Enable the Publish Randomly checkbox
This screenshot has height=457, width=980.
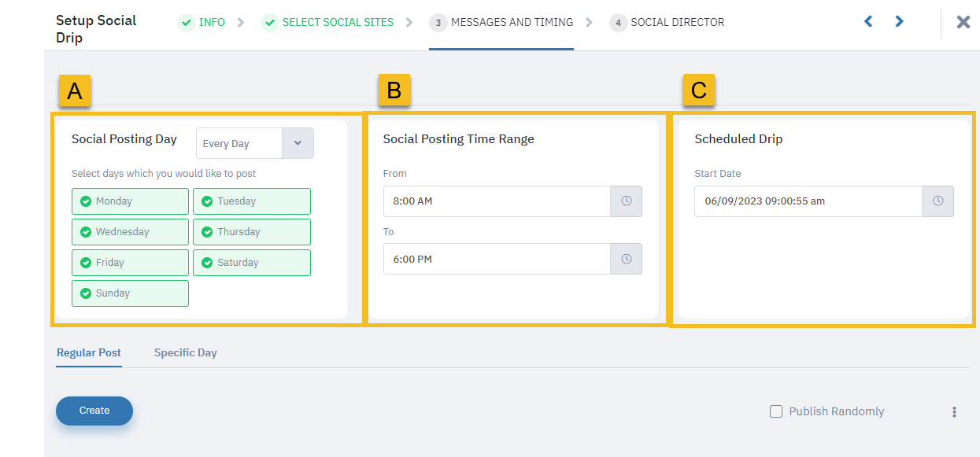[x=776, y=411]
